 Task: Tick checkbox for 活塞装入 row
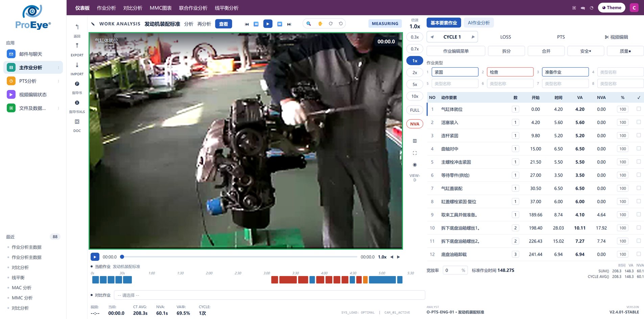tap(639, 122)
